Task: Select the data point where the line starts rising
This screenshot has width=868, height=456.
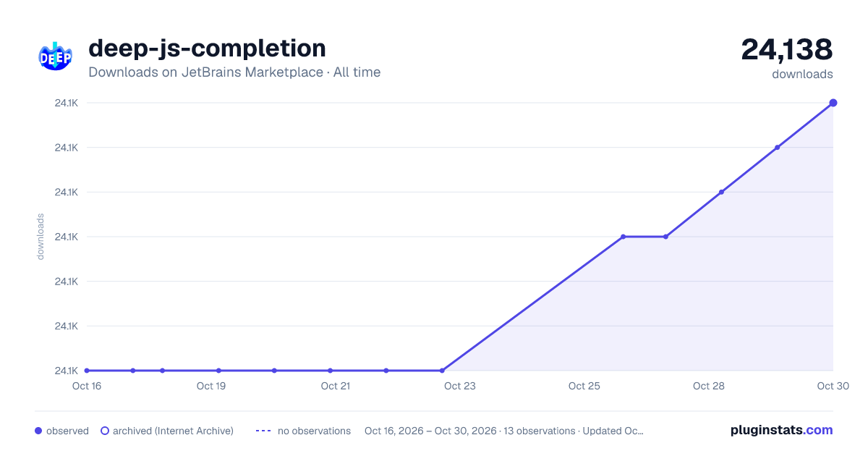Action: 442,371
